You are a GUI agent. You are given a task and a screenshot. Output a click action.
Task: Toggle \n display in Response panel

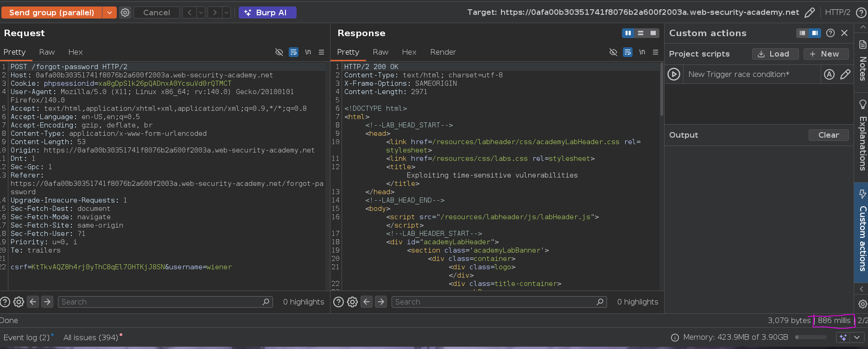point(642,52)
